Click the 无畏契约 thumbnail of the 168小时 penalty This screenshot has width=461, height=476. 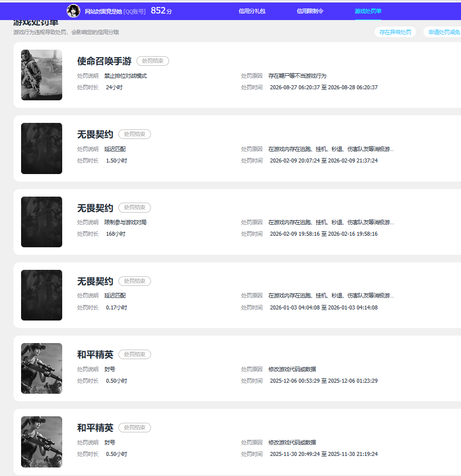pyautogui.click(x=42, y=222)
